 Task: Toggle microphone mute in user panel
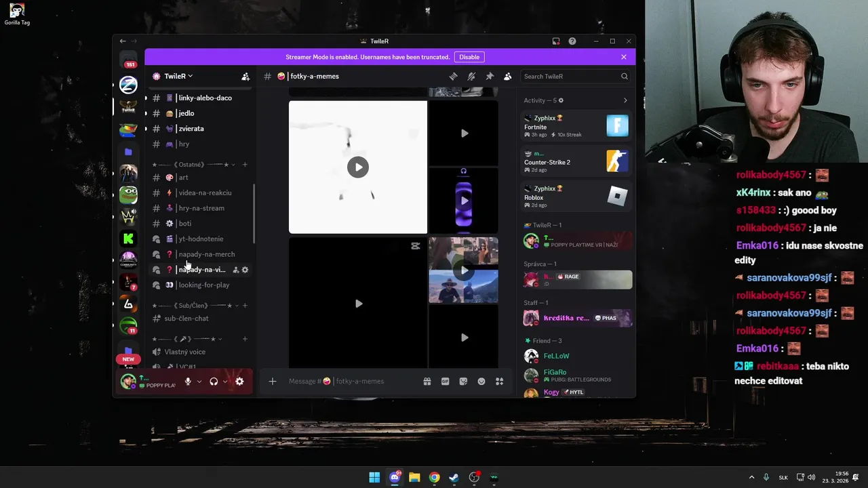click(x=188, y=382)
